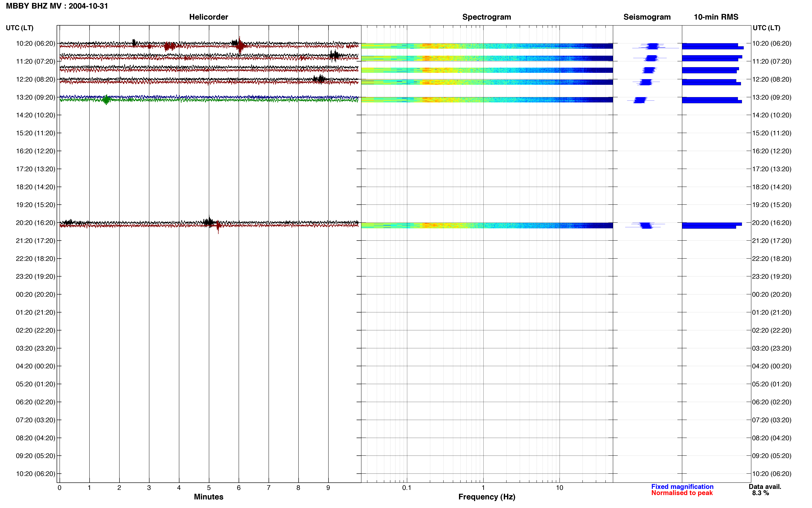The image size is (812, 508).
Task: Click the '10-min RMS' panel heading
Action: pos(716,17)
